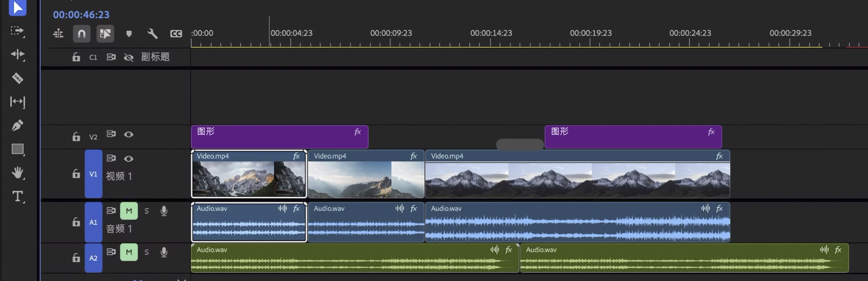This screenshot has width=868, height=281.
Task: Select the Pen tool
Action: pyautogui.click(x=17, y=125)
